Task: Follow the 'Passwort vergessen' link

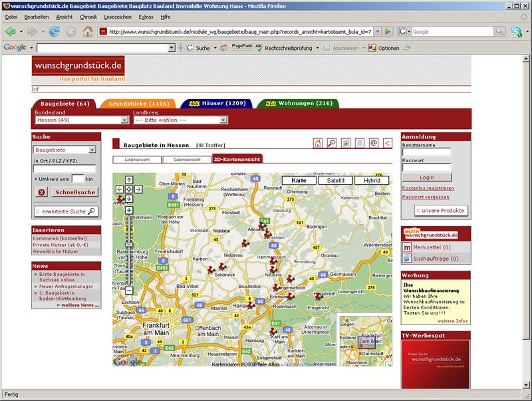Action: [426, 197]
